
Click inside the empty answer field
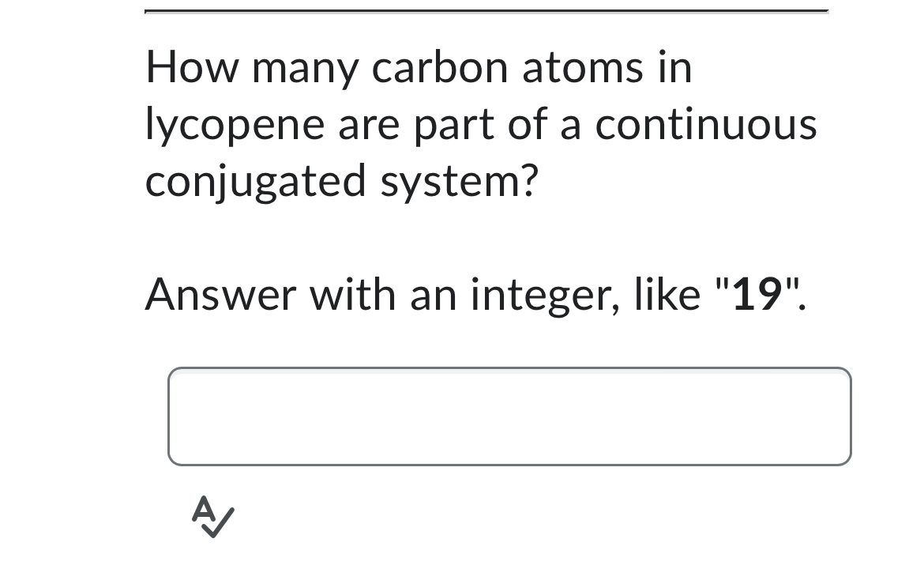509,416
